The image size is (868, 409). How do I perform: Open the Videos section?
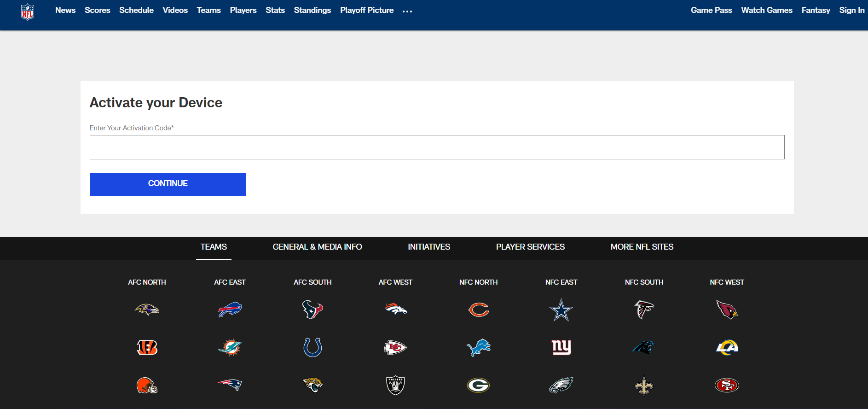point(175,10)
